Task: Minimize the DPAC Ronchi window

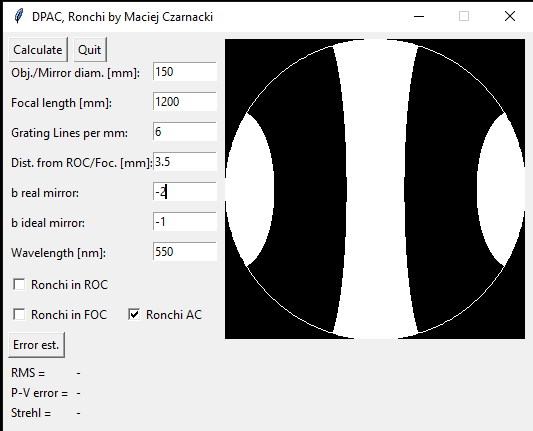Action: tap(419, 16)
